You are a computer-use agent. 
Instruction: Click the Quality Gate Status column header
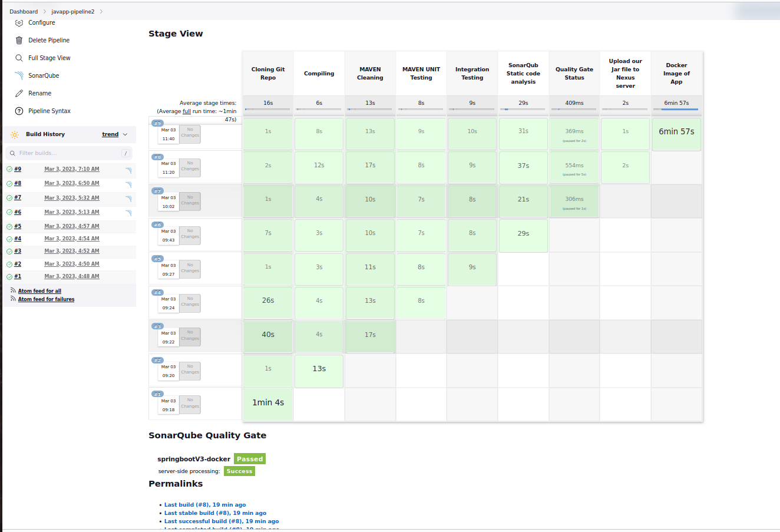[574, 74]
